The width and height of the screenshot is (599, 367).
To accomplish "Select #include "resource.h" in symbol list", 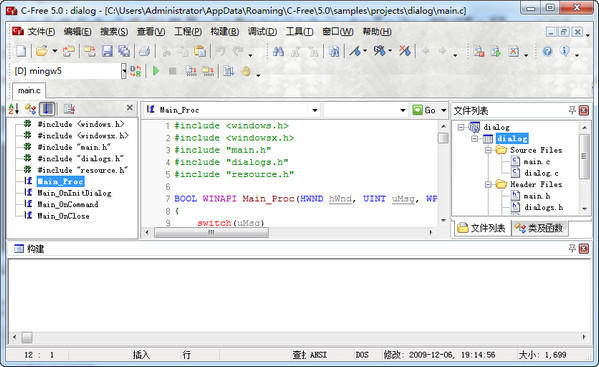I will pos(83,170).
